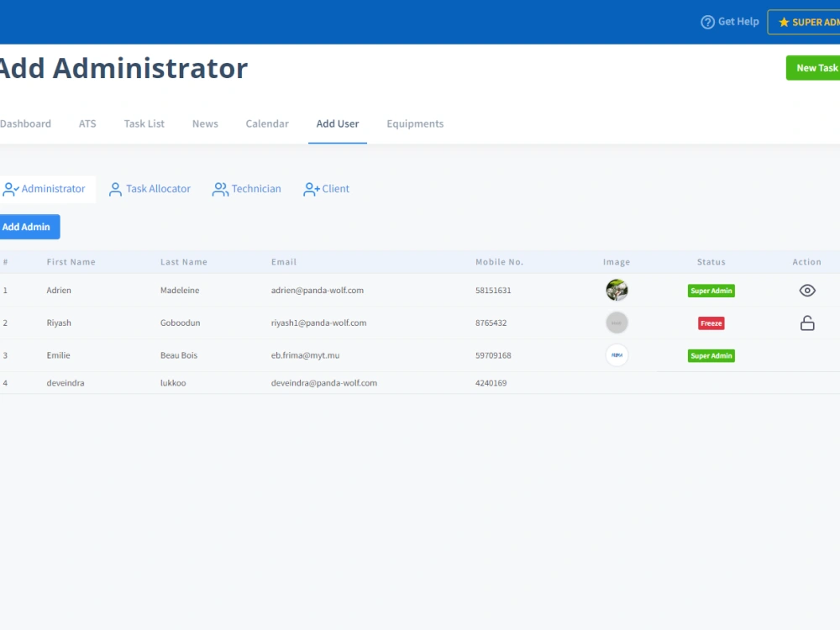Select email adrien@panda-wolf.com
The height and width of the screenshot is (630, 840).
318,291
